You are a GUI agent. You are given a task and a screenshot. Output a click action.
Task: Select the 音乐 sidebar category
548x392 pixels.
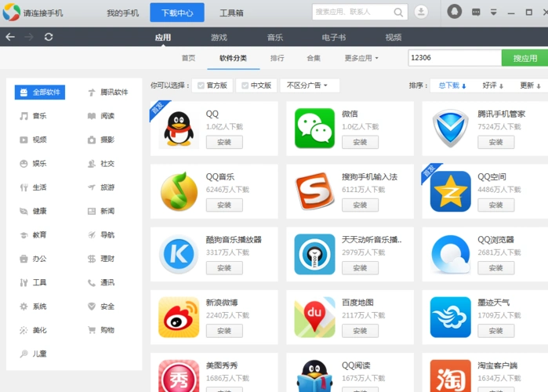33,116
